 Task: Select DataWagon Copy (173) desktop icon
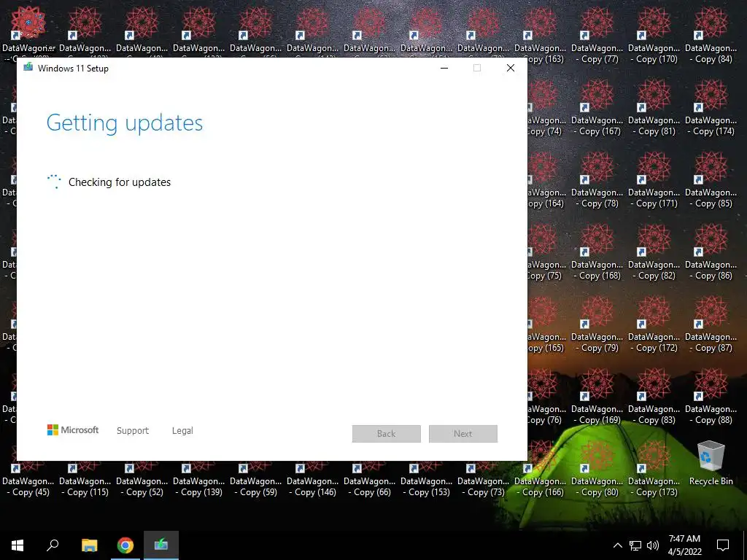click(x=654, y=469)
